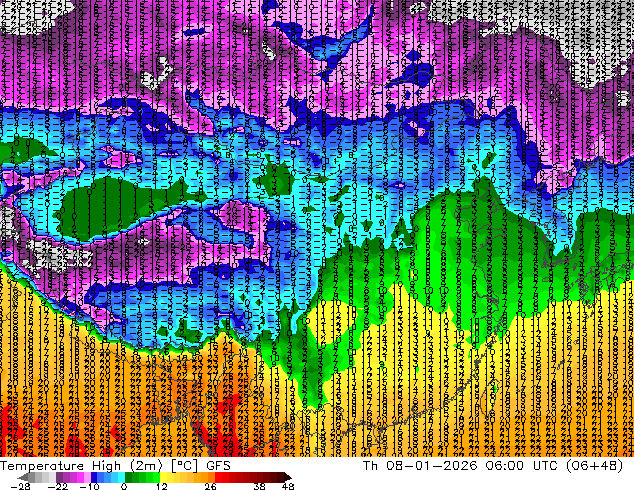Click the -22 label on the legend
This screenshot has width=634, height=490.
pos(58,486)
